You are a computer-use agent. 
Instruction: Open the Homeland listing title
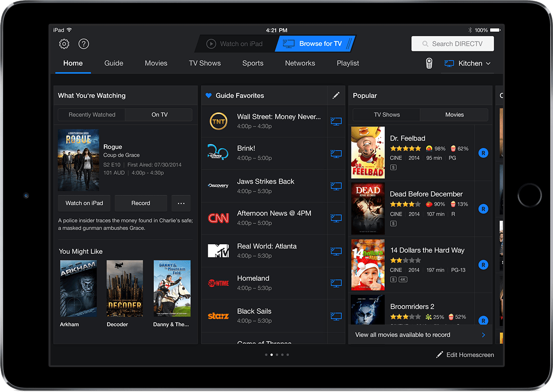(x=253, y=279)
